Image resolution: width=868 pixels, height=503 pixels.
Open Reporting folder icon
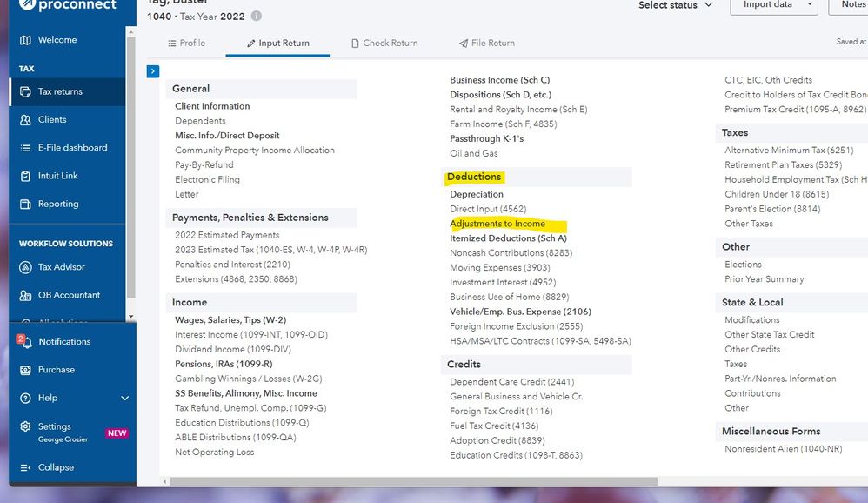[x=25, y=205]
